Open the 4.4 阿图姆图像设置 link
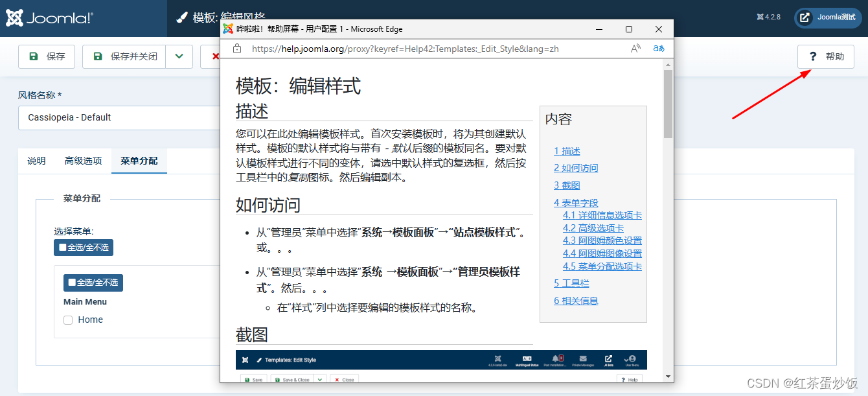868x396 pixels. point(602,253)
